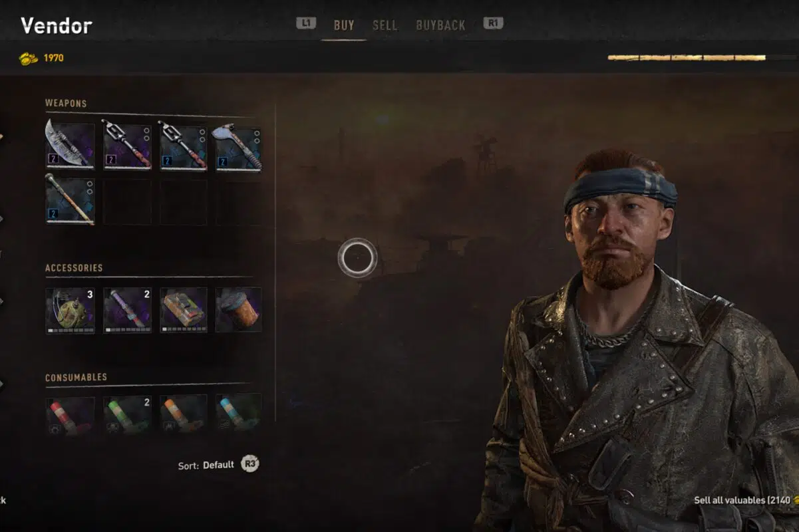Select the curved machete blade weapon

click(x=70, y=145)
